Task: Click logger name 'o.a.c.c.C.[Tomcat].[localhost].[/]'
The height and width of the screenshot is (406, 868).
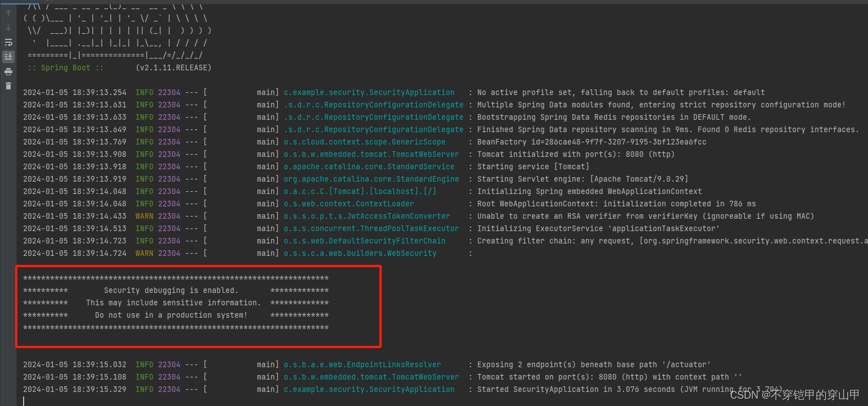Action: [360, 191]
